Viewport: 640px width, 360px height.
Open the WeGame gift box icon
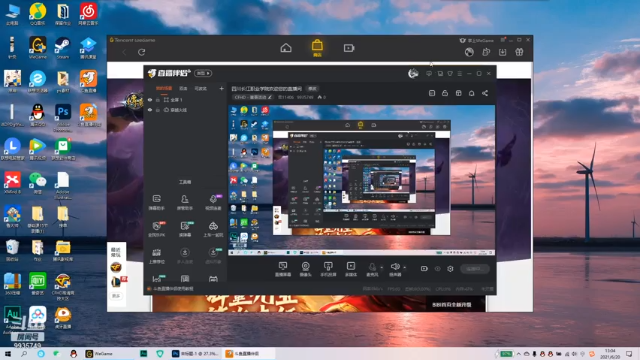point(519,52)
